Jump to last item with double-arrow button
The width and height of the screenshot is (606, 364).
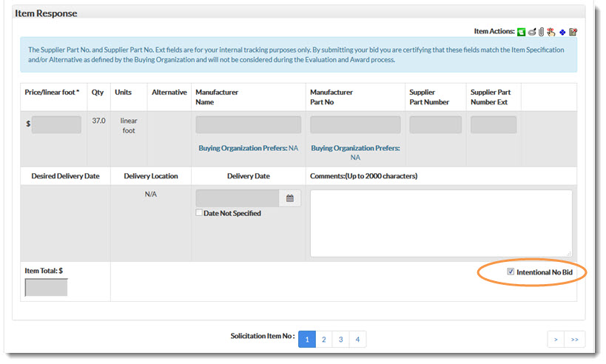coord(575,340)
